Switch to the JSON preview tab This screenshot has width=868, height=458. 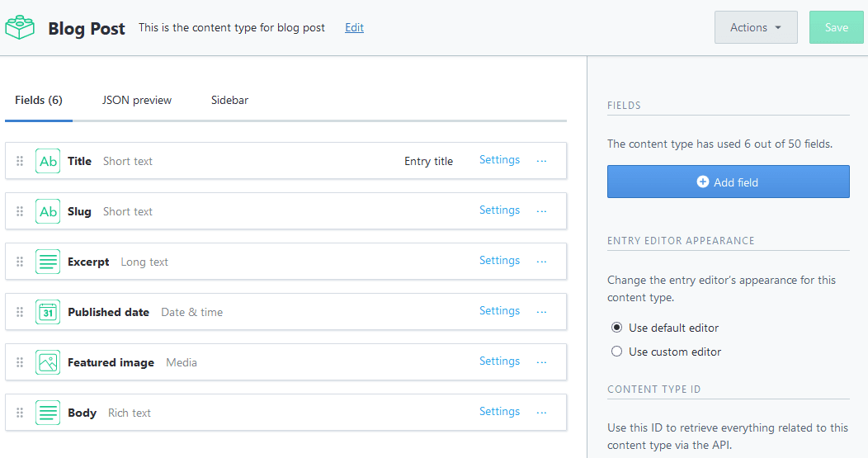pyautogui.click(x=137, y=100)
